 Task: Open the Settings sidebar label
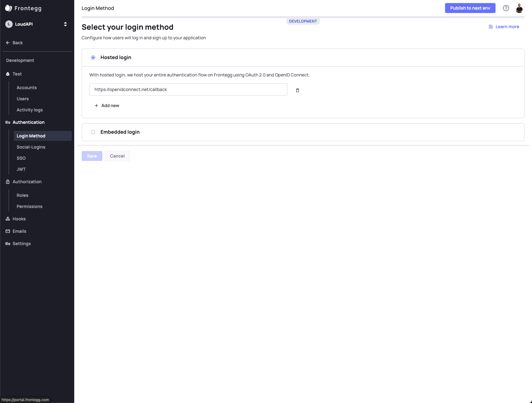coord(22,244)
